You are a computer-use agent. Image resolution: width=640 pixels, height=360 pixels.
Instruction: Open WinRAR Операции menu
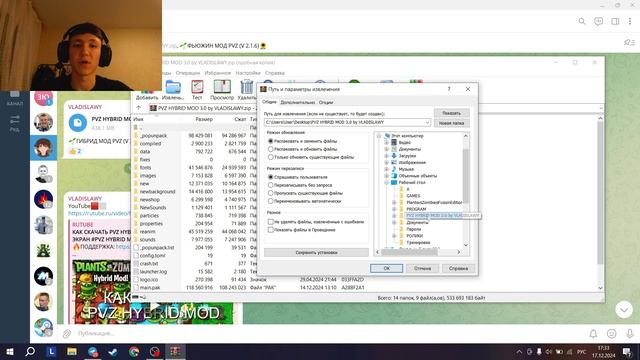tap(188, 73)
